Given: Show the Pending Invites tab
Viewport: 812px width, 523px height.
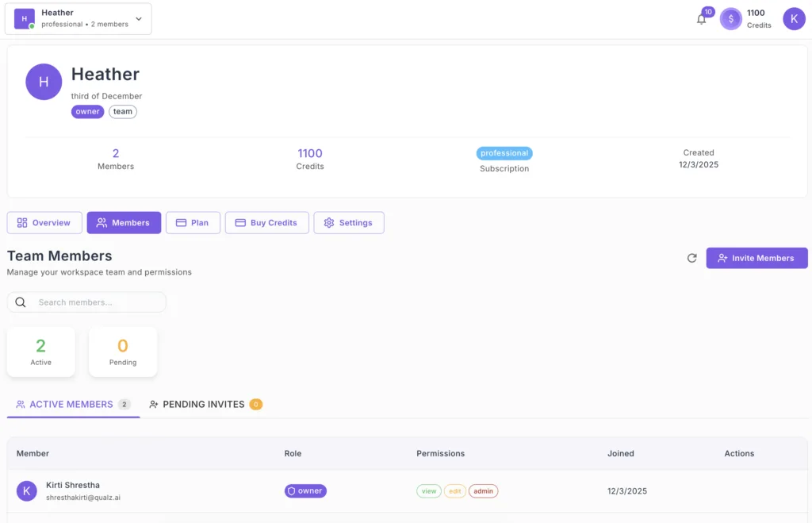Looking at the screenshot, I should pos(204,404).
